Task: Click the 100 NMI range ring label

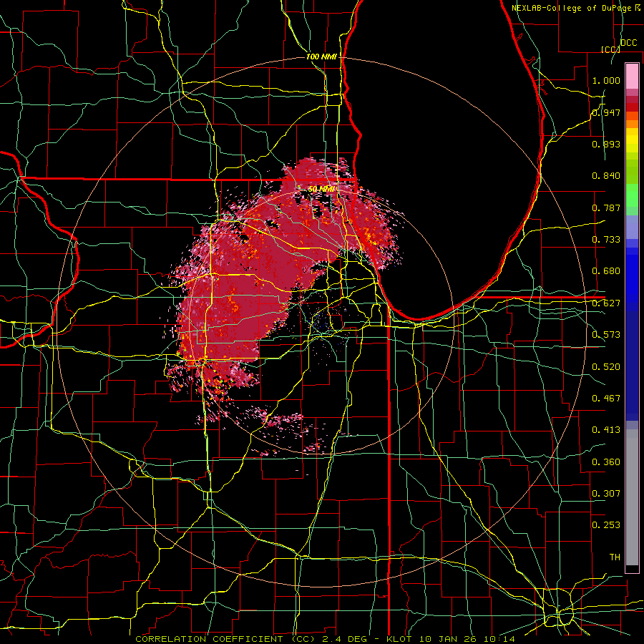Action: click(321, 57)
